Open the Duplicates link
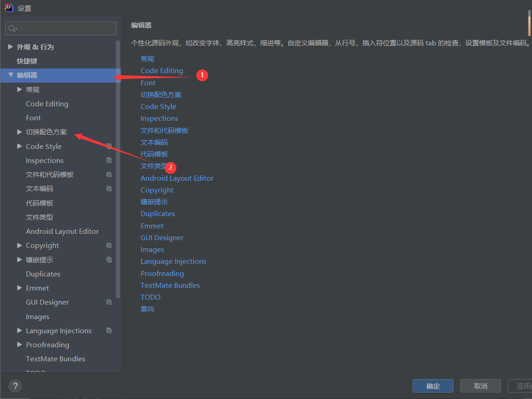Viewport: 532px width, 399px height. 158,214
